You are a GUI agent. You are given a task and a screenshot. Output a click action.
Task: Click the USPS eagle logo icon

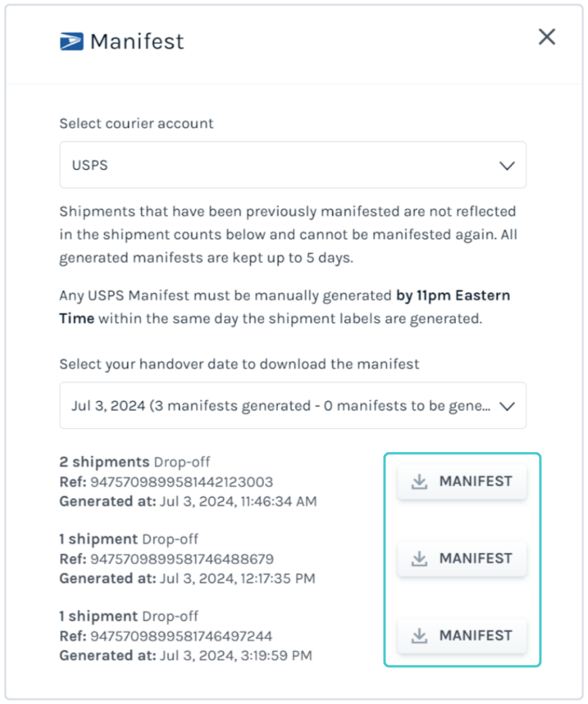[73, 42]
